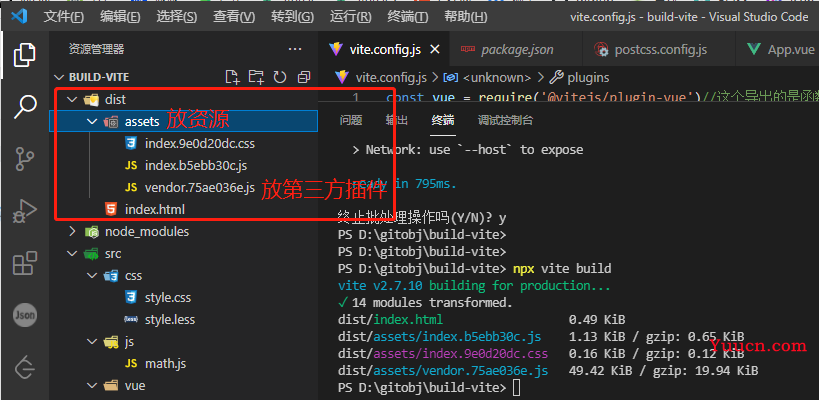The image size is (819, 400).
Task: Open the Explorer view in activity bar
Action: tap(25, 55)
